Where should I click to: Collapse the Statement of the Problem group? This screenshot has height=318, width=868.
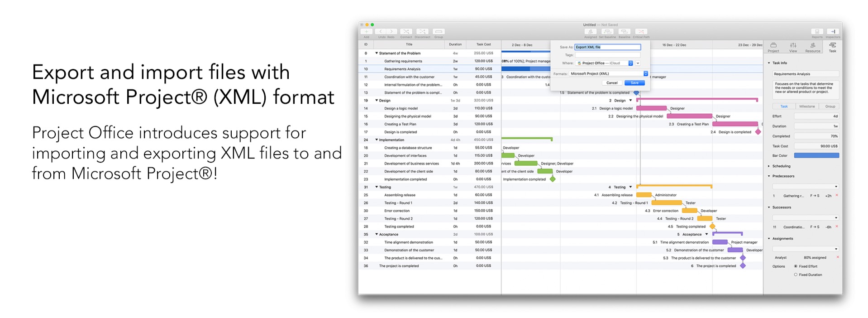pyautogui.click(x=377, y=53)
